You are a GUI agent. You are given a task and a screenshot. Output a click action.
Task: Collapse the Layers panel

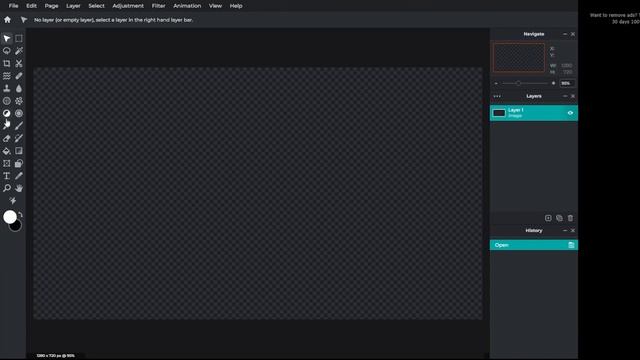(x=565, y=96)
